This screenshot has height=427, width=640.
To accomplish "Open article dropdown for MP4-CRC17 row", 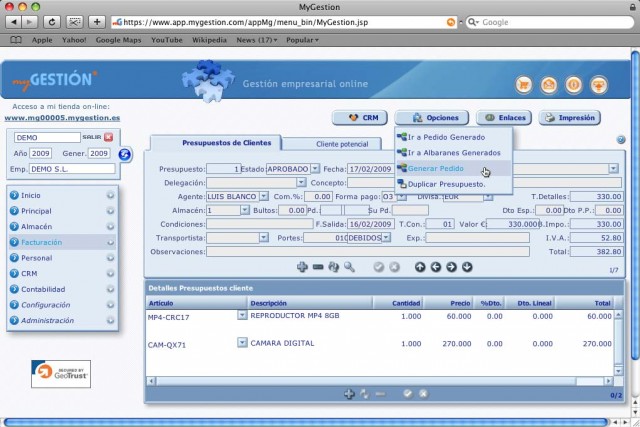I will [242, 315].
